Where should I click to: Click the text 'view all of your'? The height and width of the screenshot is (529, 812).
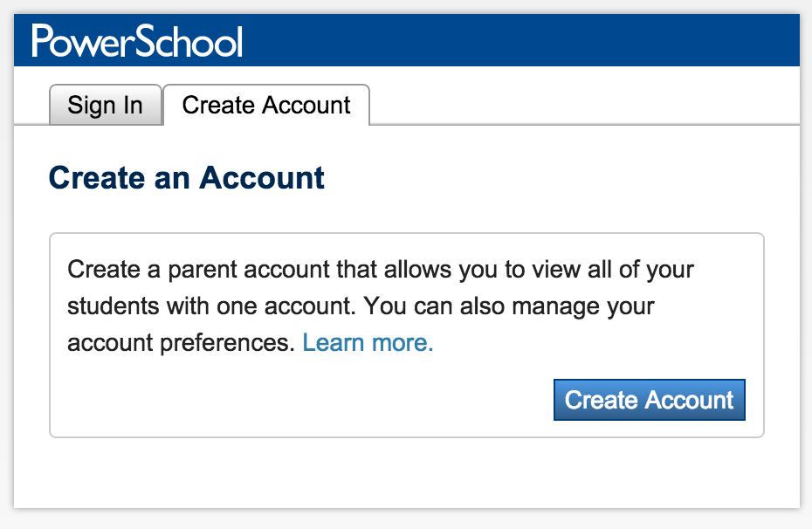pyautogui.click(x=627, y=268)
